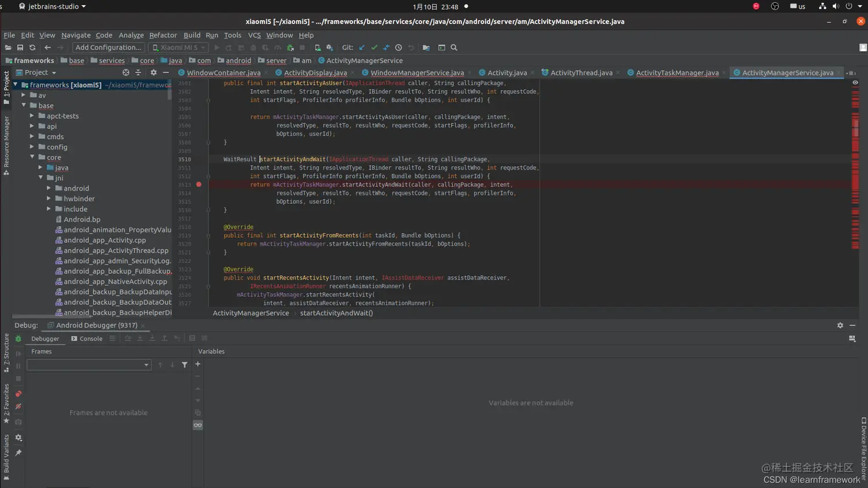Switch to the WindowManagerService.java tab
The height and width of the screenshot is (488, 868).
tap(417, 73)
